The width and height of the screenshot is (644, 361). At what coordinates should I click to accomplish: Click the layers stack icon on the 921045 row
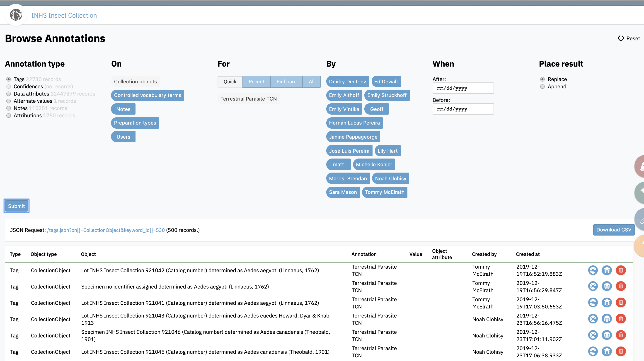click(607, 351)
